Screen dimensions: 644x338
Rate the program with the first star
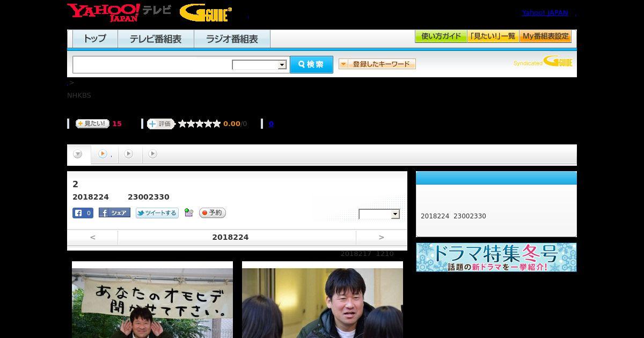(x=182, y=124)
